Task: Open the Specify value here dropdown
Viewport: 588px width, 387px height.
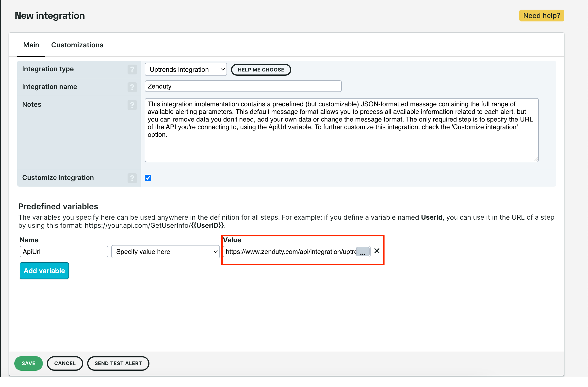Action: (165, 252)
